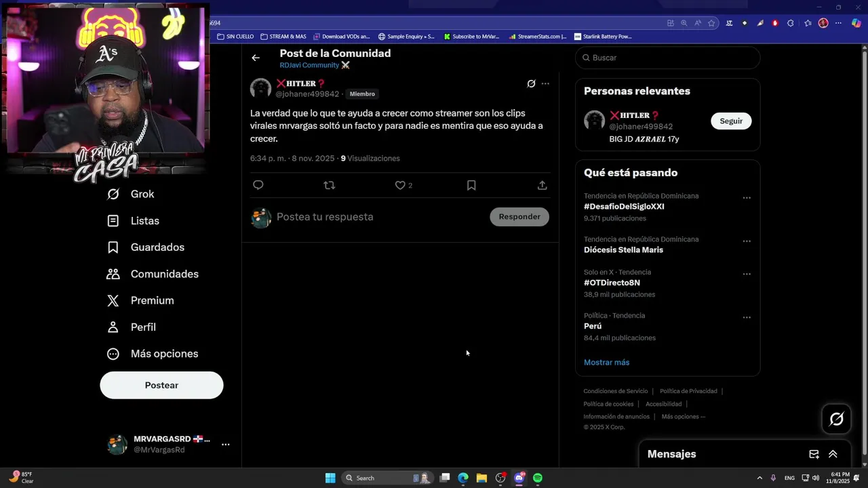Image resolution: width=868 pixels, height=488 pixels.
Task: Open Más opciones in the sidebar
Action: pos(153,354)
